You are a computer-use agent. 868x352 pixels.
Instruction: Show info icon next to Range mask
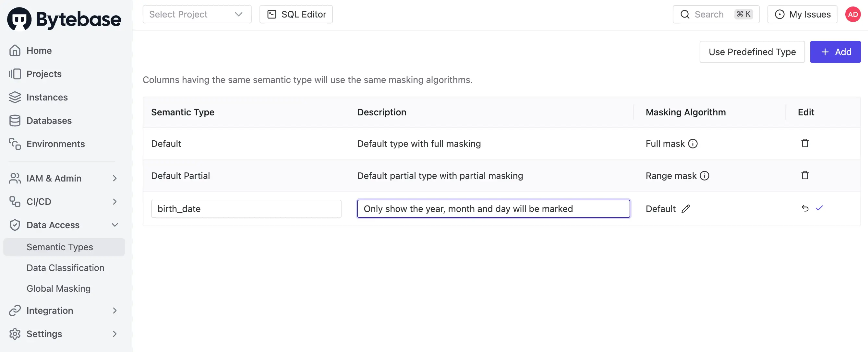(704, 175)
